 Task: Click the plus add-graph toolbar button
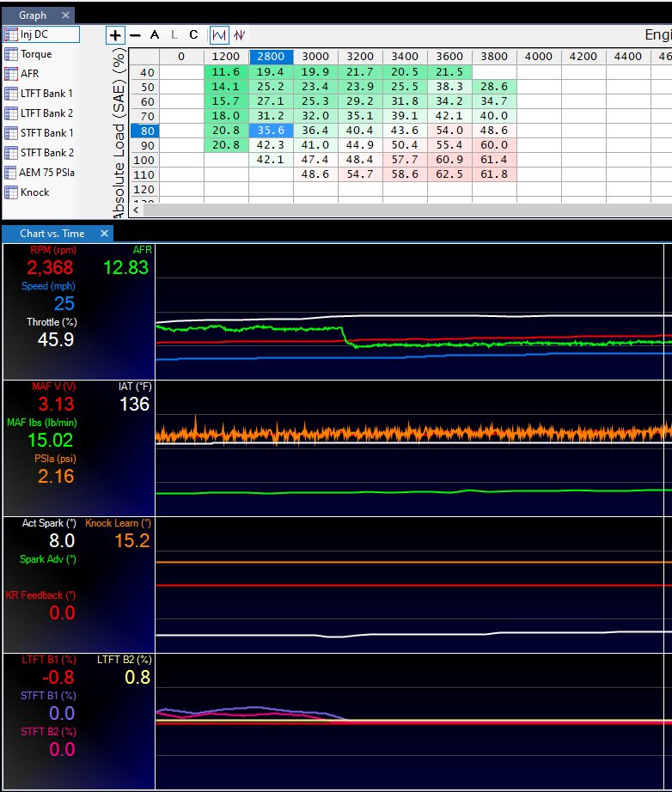[x=116, y=35]
